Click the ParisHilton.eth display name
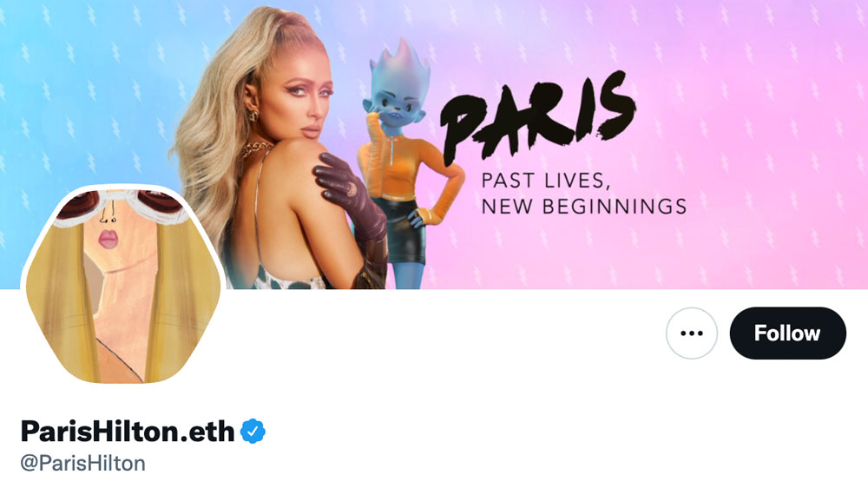Viewport: 868px width, 495px height. click(x=128, y=431)
